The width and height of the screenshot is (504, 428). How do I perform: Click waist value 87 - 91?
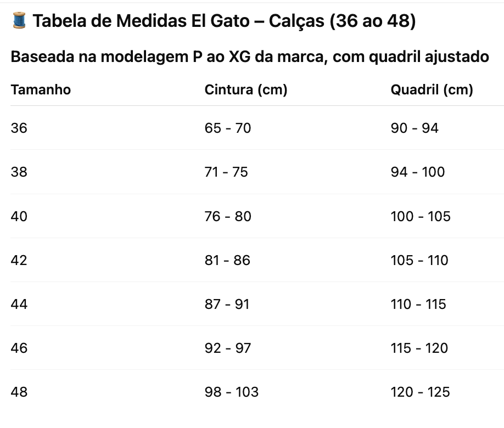[x=227, y=304]
